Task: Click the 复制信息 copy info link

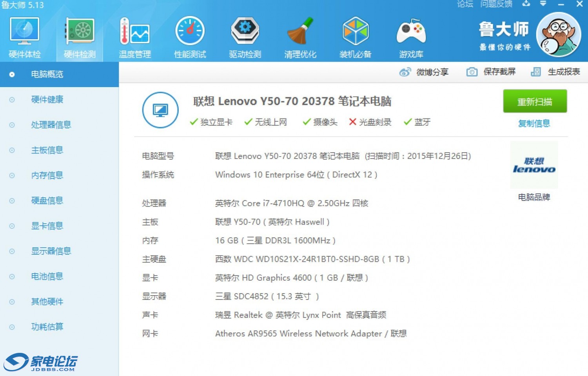Action: click(534, 123)
